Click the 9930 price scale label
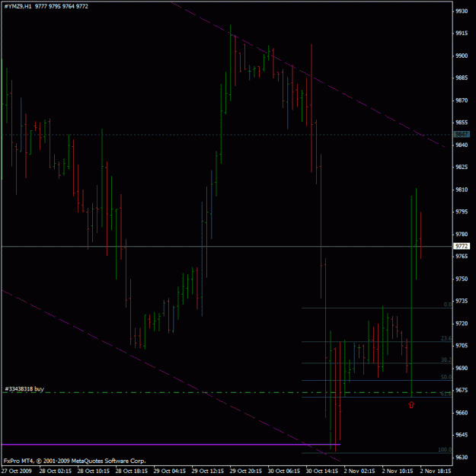 pyautogui.click(x=462, y=11)
